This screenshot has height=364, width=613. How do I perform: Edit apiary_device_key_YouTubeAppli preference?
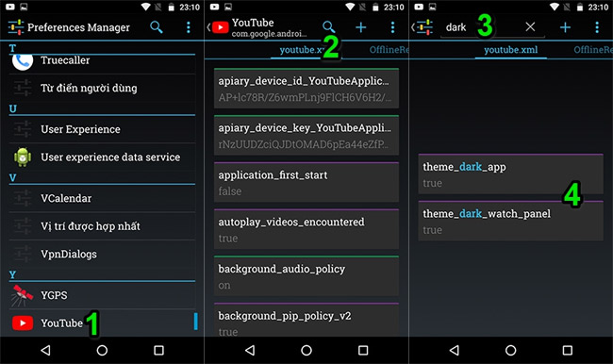306,135
